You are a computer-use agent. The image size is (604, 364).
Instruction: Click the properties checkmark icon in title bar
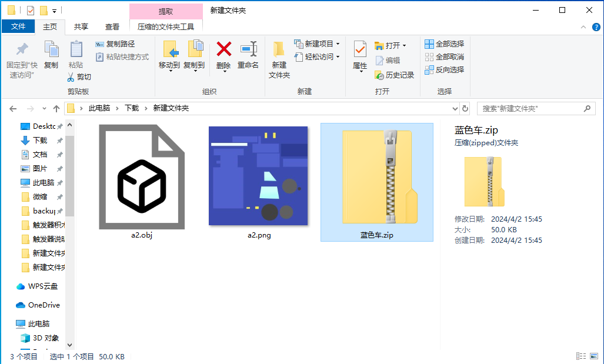pyautogui.click(x=31, y=11)
